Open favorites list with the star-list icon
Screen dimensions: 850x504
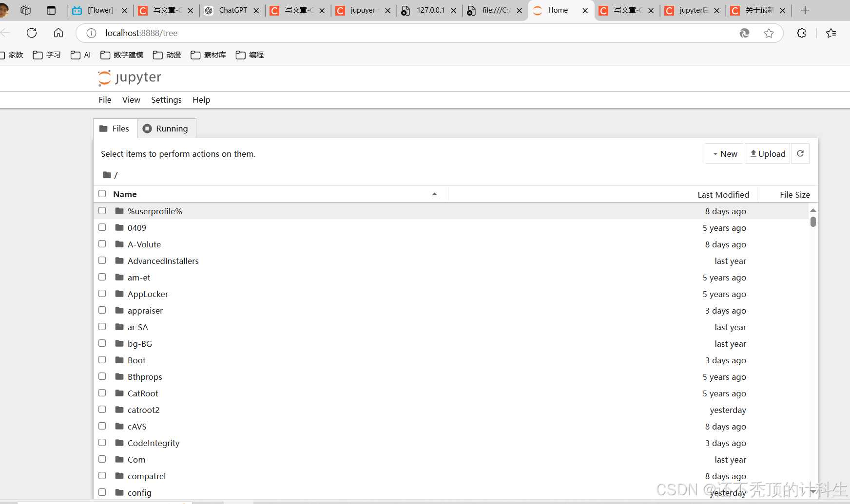(x=831, y=33)
